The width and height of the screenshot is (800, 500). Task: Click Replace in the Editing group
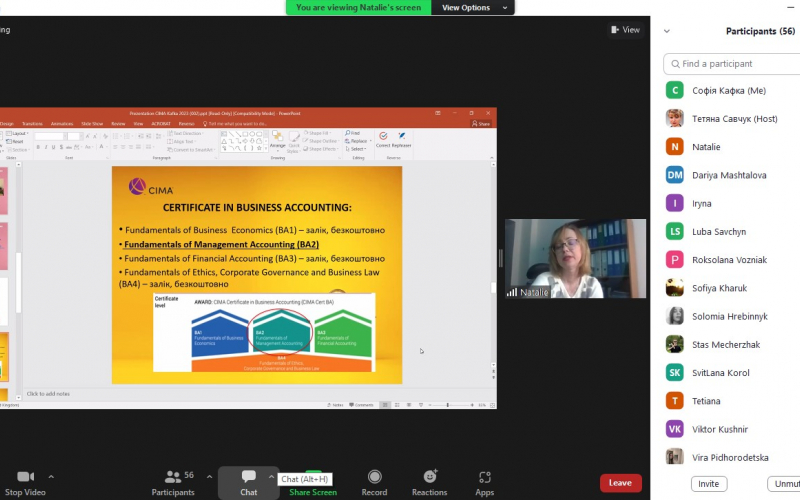357,141
